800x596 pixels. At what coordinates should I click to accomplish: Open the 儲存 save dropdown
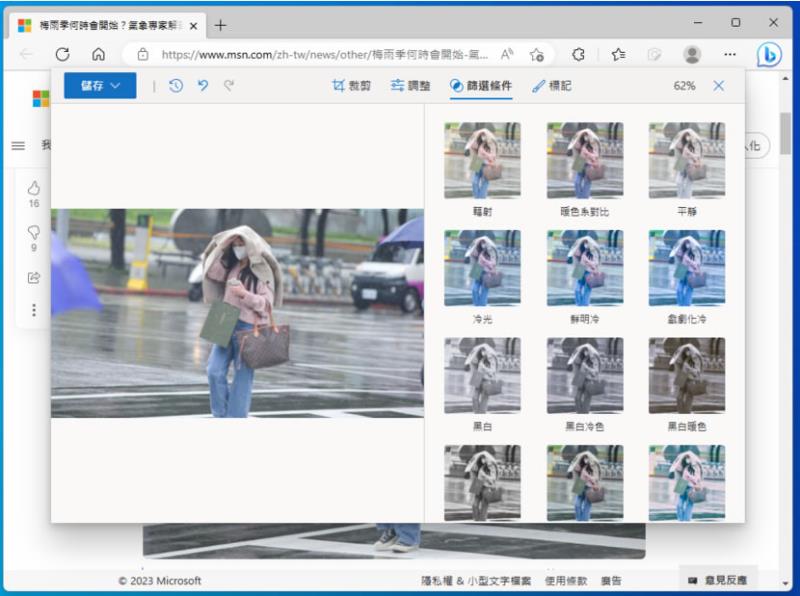[x=100, y=85]
